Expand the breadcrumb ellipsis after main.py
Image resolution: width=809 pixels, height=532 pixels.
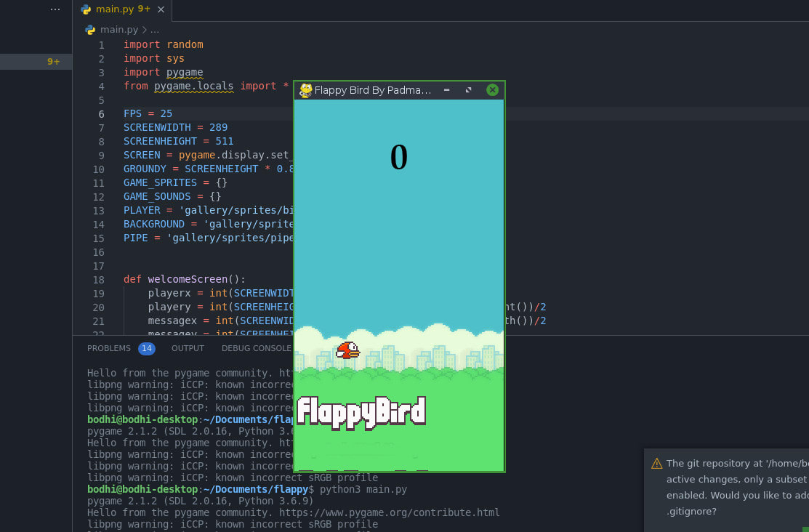[153, 30]
